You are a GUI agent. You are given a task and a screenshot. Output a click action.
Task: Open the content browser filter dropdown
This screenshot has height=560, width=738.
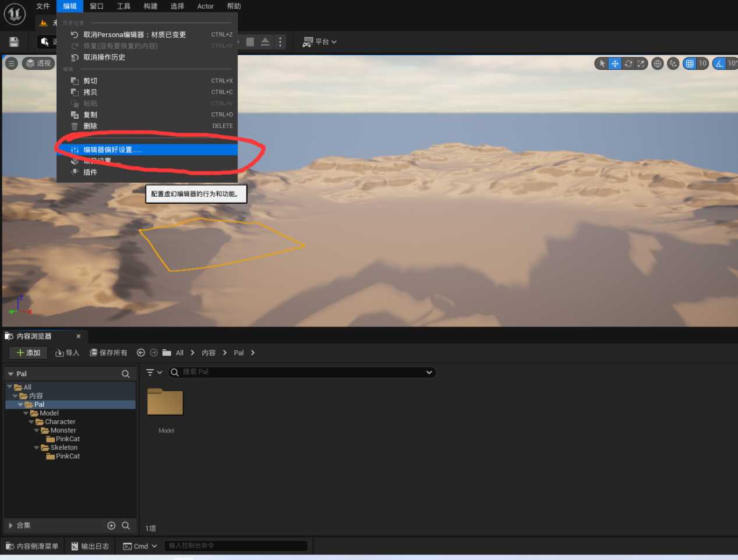[x=154, y=373]
